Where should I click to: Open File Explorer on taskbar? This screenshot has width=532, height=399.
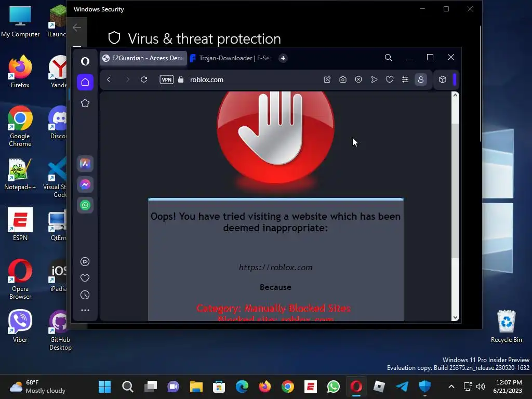(x=196, y=387)
